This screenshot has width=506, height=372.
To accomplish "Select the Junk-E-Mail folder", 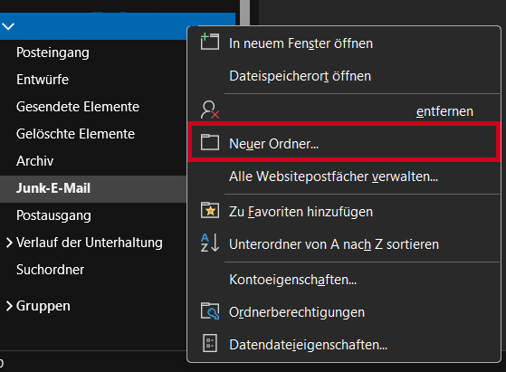I will pos(93,188).
